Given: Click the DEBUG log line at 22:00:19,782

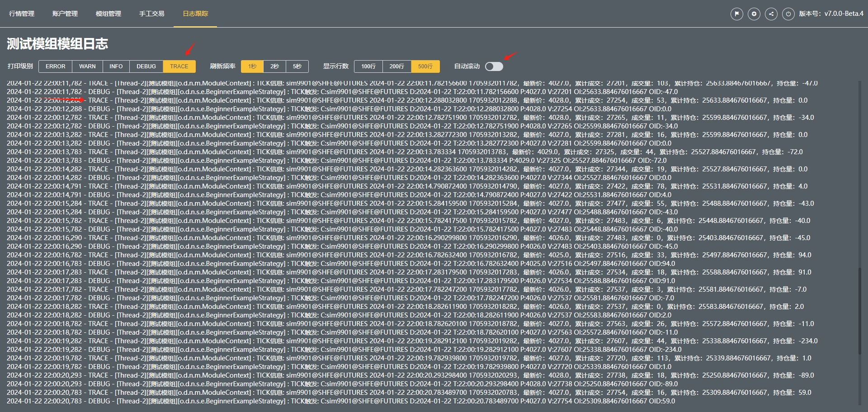Looking at the screenshot, I should (x=339, y=367).
